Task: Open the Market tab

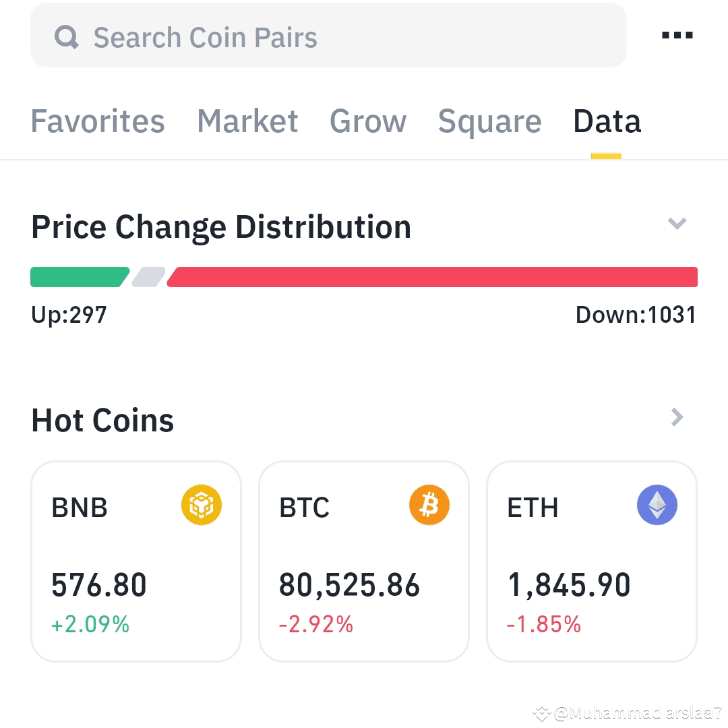Action: 247,121
